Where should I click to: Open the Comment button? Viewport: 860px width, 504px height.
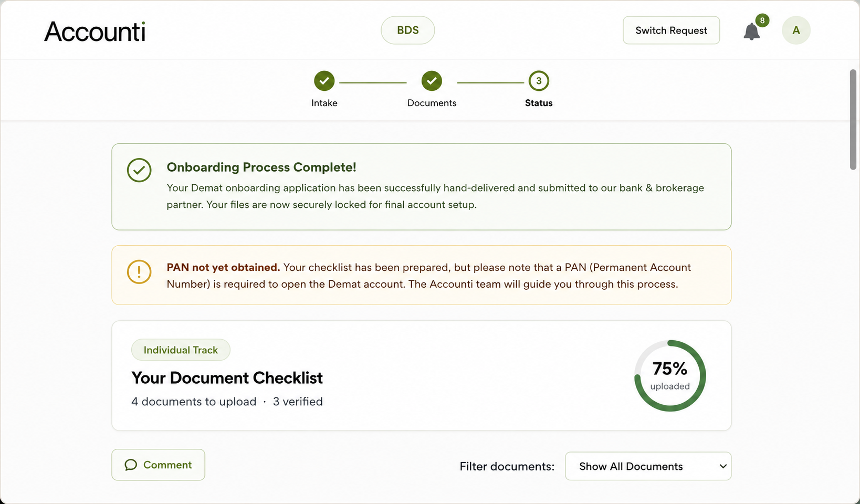(158, 465)
